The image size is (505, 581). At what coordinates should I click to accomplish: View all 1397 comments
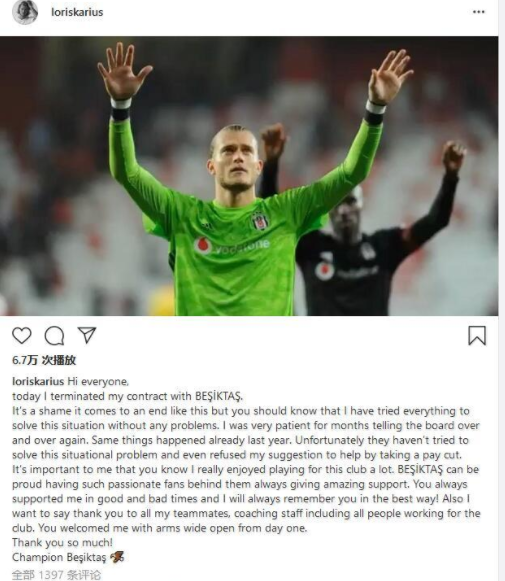coord(56,575)
